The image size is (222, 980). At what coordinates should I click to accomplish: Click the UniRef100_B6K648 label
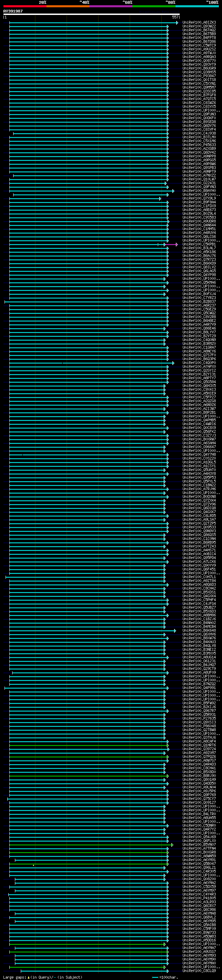click(x=199, y=630)
